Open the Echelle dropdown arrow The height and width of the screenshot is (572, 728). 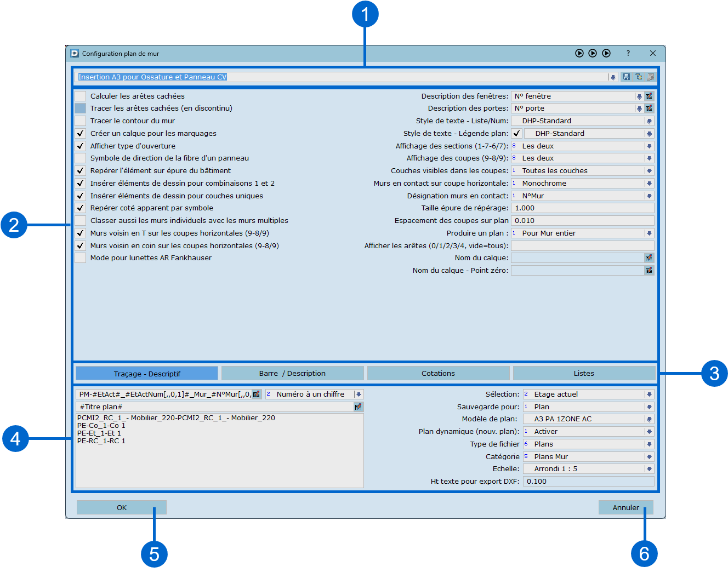(x=649, y=469)
